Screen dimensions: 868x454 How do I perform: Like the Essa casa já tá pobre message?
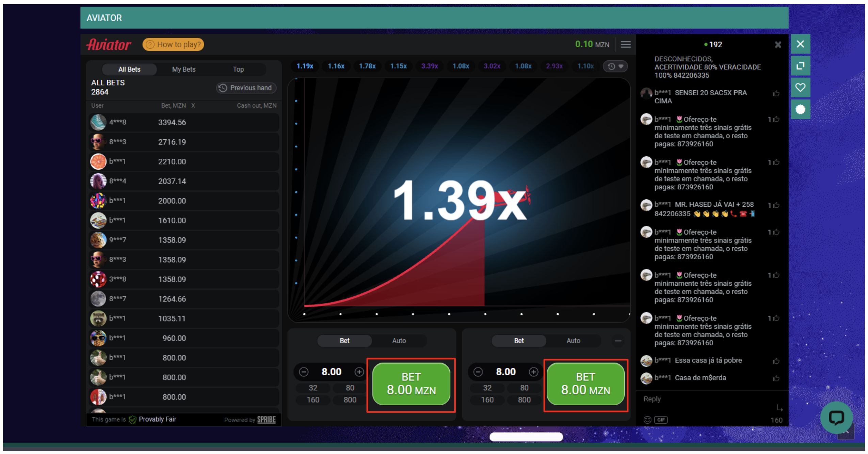776,361
